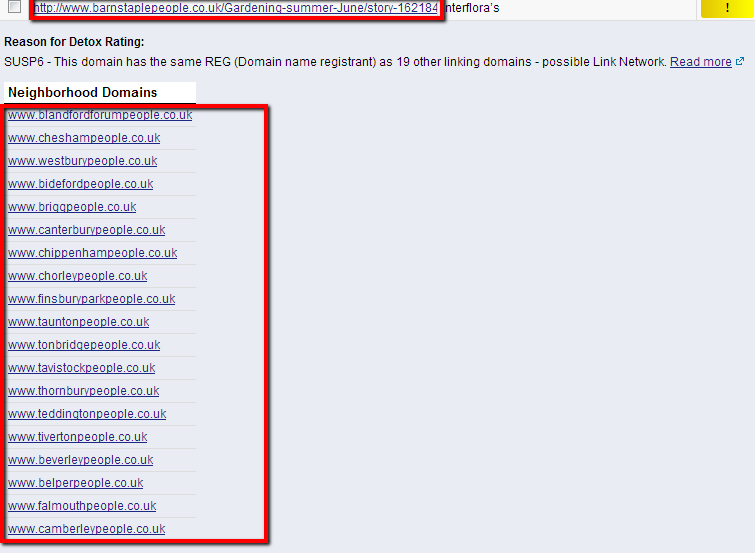The height and width of the screenshot is (553, 755).
Task: Open www.tonbridgepeople.co.uk link
Action: point(84,345)
